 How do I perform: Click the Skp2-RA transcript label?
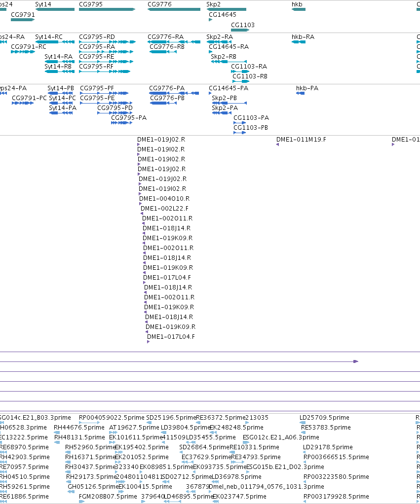point(220,36)
